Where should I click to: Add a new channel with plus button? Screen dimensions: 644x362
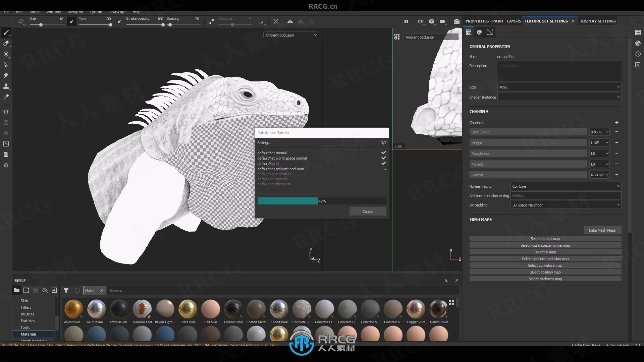(616, 123)
